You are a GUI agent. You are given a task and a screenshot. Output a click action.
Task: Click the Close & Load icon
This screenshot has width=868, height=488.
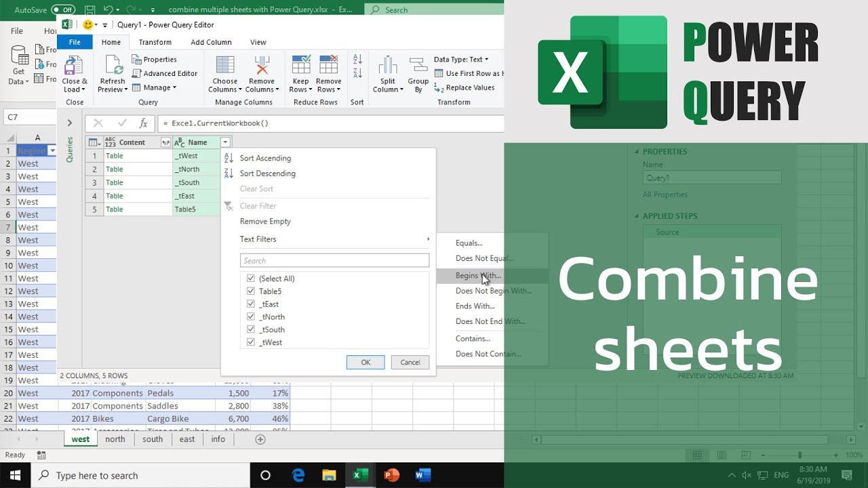pos(73,65)
